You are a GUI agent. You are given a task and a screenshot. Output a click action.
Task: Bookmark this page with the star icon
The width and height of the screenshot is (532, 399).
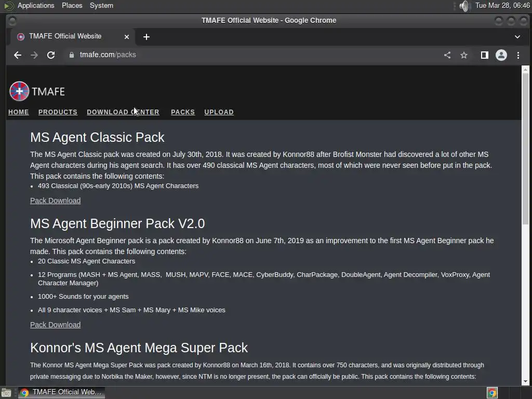pos(464,55)
